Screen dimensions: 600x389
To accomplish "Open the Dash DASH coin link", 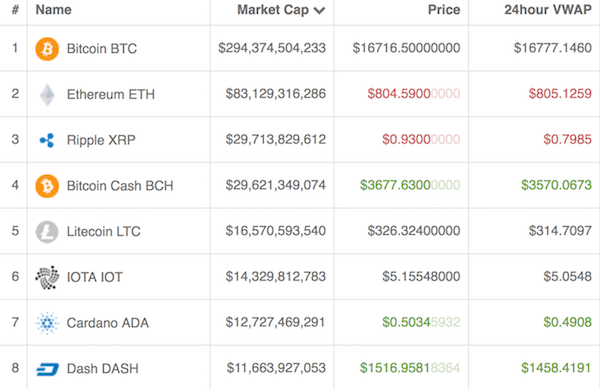I will point(103,369).
